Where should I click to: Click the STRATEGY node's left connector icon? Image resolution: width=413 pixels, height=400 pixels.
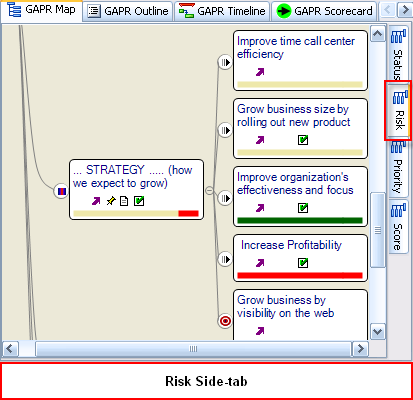pyautogui.click(x=61, y=191)
